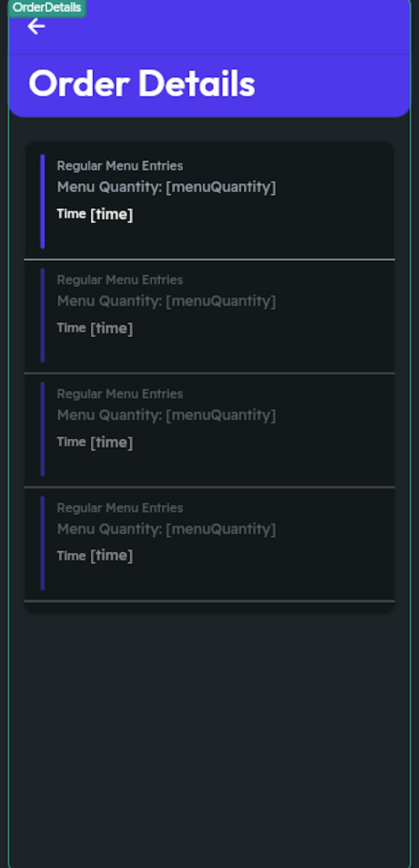Click the divider between first and second cards
Image resolution: width=419 pixels, height=868 pixels.
[x=209, y=259]
